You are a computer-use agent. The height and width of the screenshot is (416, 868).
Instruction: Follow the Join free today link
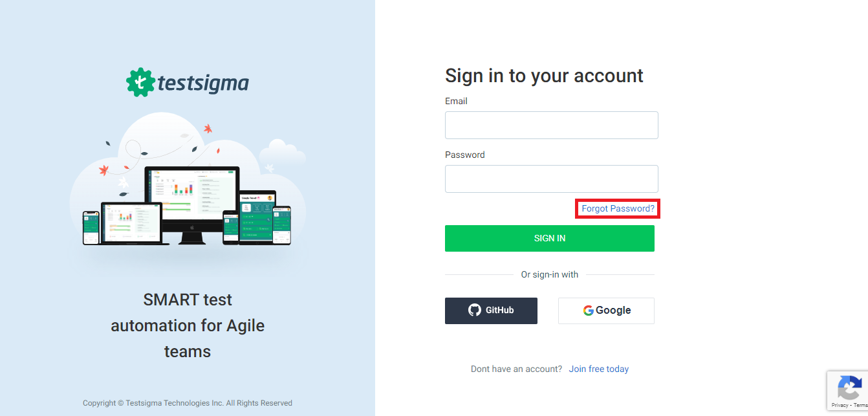coord(598,369)
